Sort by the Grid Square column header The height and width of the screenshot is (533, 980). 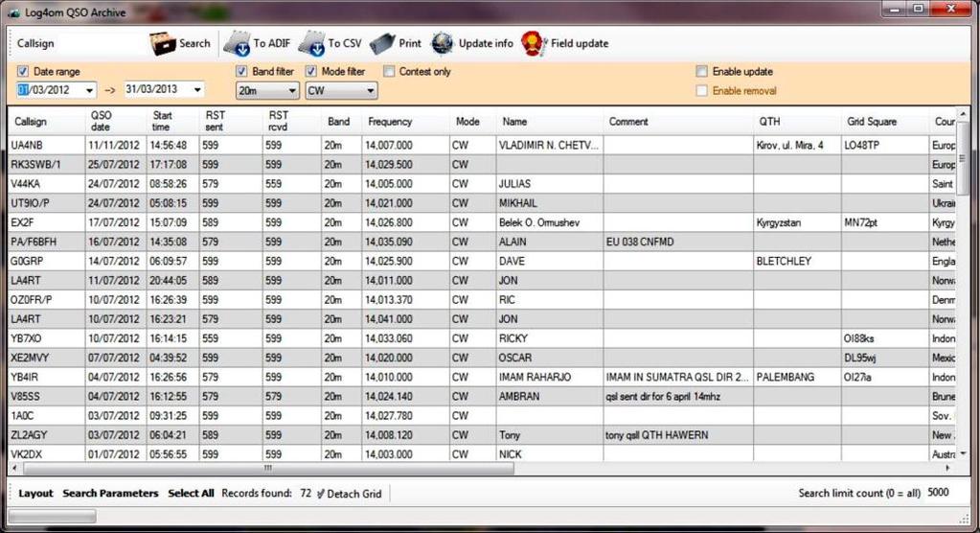(885, 122)
